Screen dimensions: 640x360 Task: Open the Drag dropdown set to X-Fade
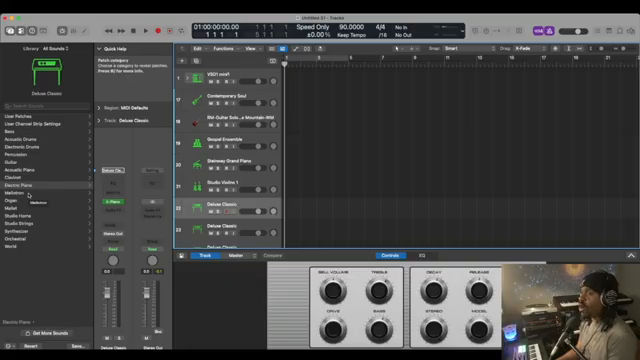(x=530, y=49)
